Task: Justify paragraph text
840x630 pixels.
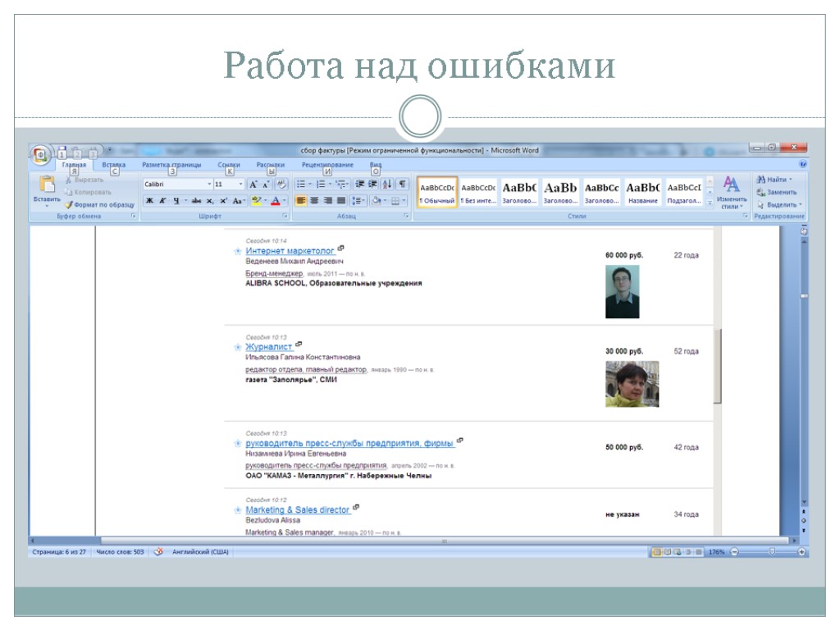Action: 340,201
